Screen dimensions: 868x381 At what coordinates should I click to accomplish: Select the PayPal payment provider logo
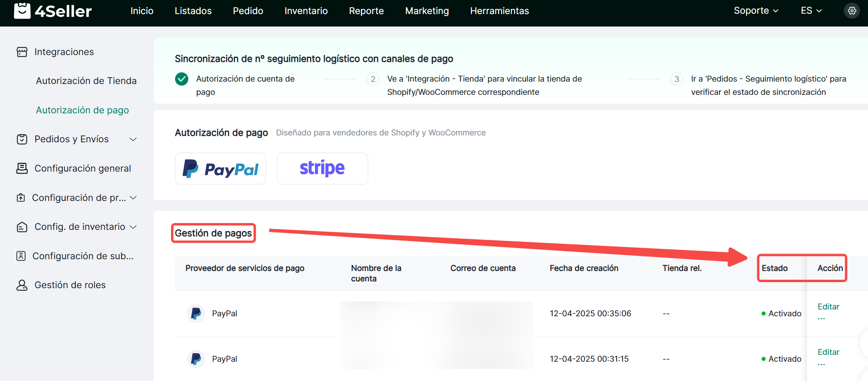pos(220,169)
